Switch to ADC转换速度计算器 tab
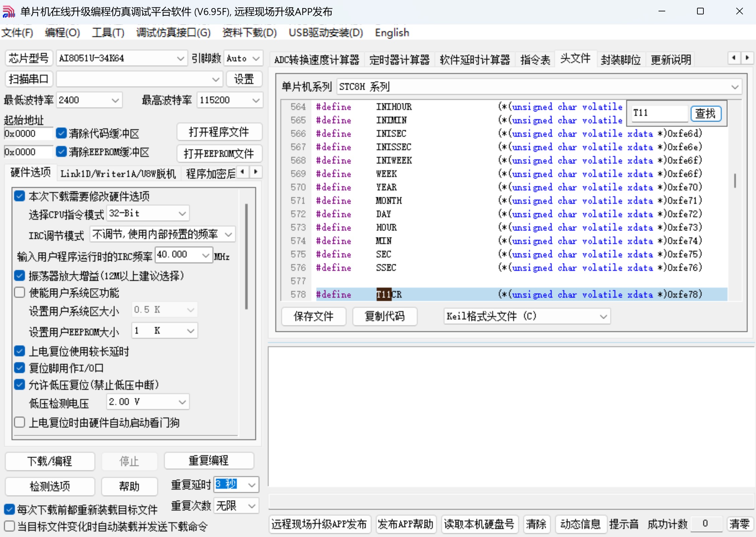 click(x=317, y=60)
